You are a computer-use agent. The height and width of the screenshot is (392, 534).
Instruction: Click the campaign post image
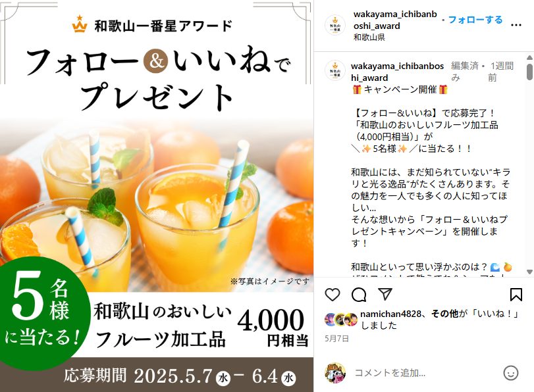[x=157, y=196]
